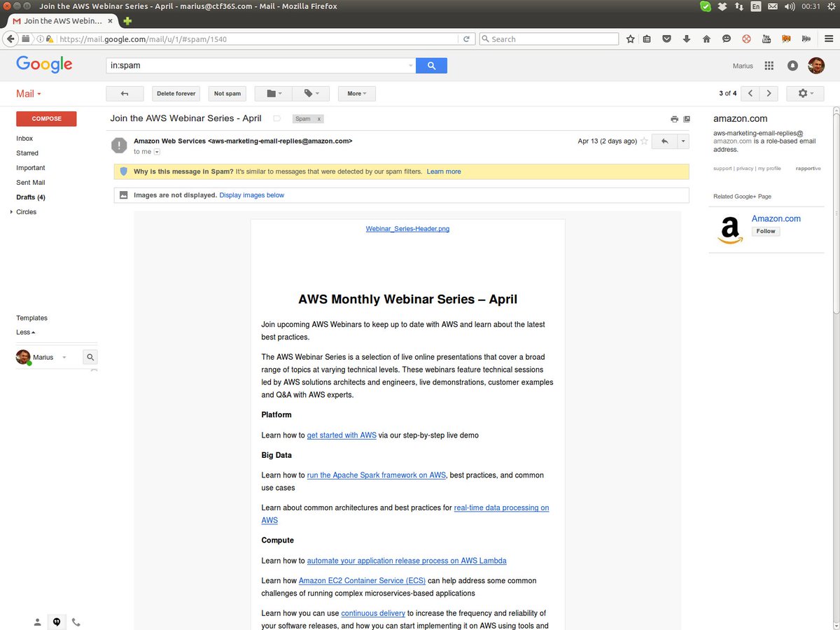Image resolution: width=840 pixels, height=630 pixels.
Task: Open the Move to folder dropdown
Action: (273, 93)
